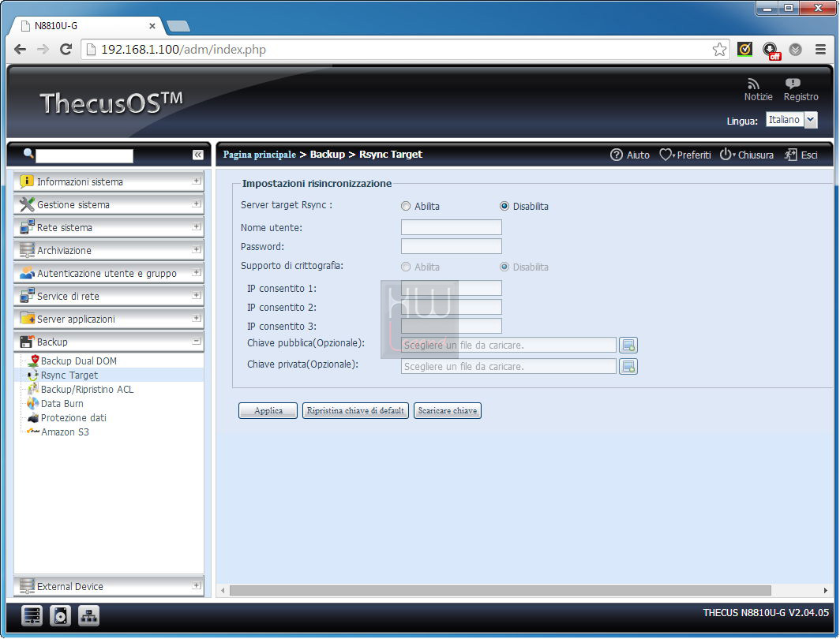Select Rsync Target menu entry

point(69,376)
